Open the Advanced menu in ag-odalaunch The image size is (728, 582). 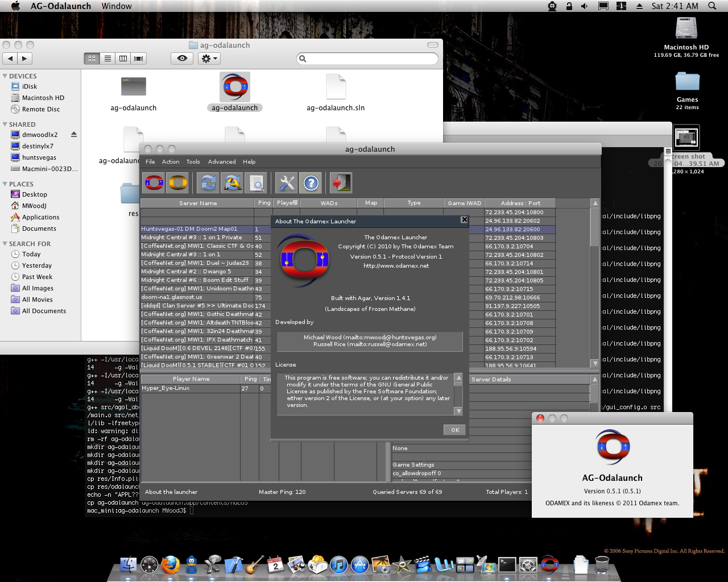(221, 162)
